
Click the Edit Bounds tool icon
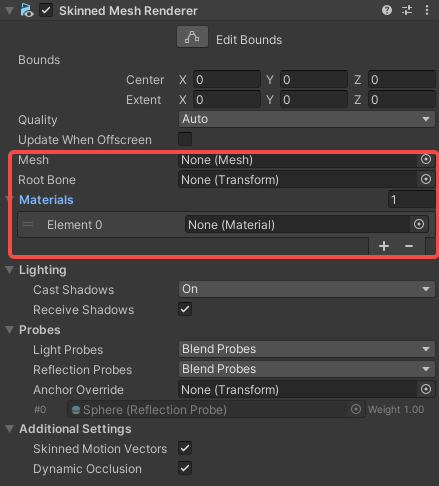192,37
